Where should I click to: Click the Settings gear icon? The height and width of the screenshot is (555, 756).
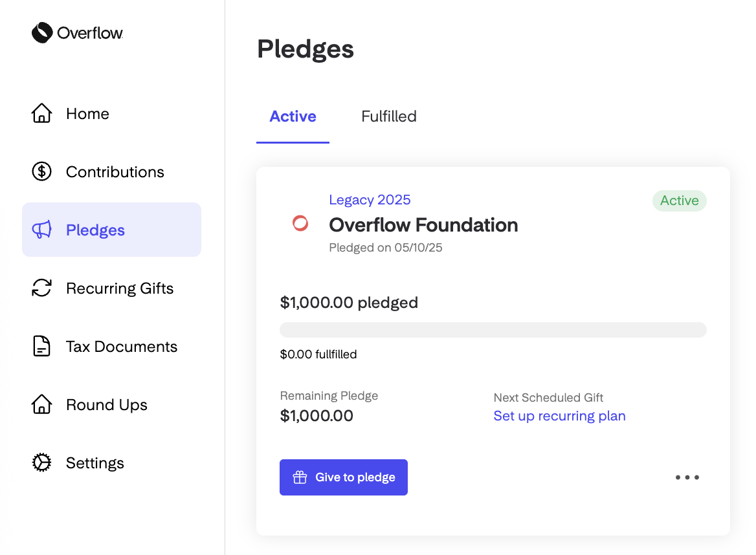[x=41, y=462]
